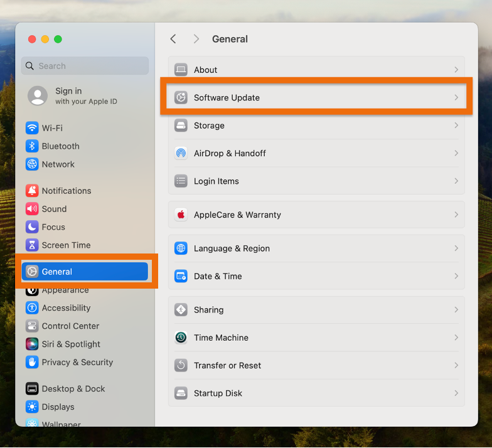Click the Control Center icon
Image resolution: width=492 pixels, height=448 pixels.
[x=32, y=326]
